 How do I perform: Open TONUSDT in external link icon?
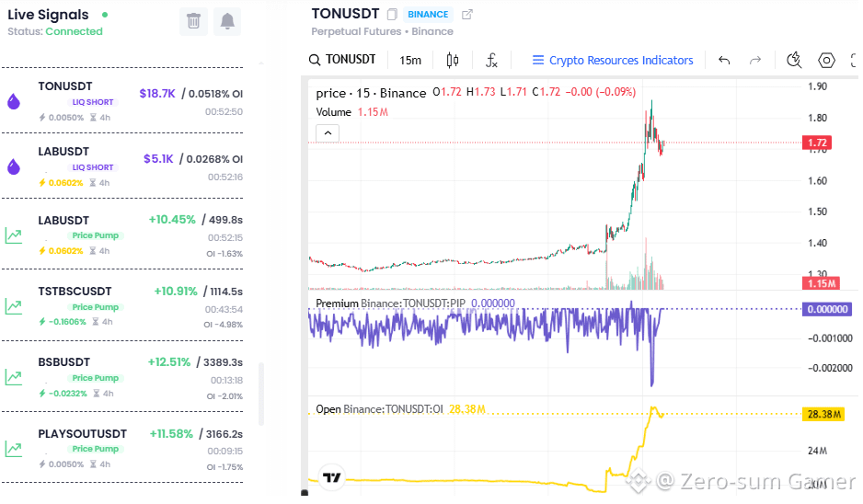[466, 15]
